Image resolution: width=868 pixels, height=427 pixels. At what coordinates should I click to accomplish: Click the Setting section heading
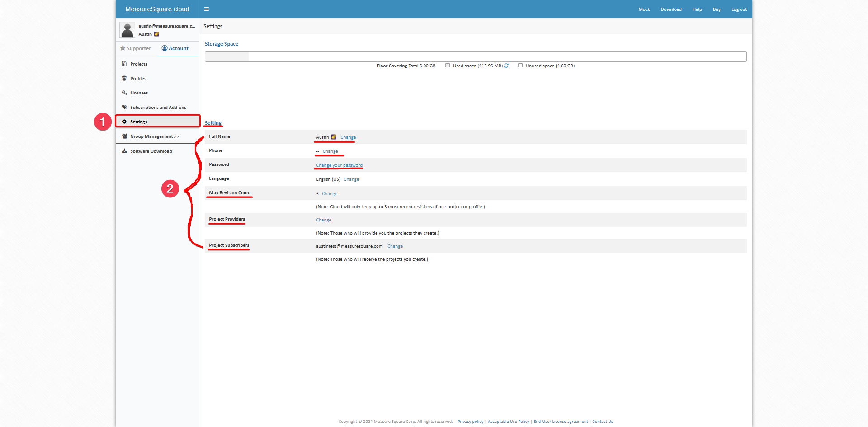tap(213, 123)
